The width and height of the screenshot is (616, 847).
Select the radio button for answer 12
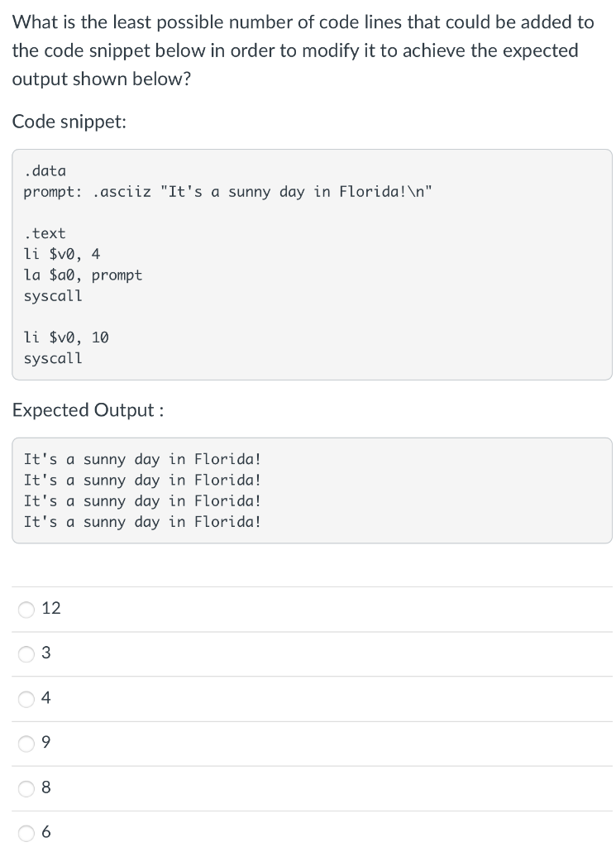click(26, 610)
